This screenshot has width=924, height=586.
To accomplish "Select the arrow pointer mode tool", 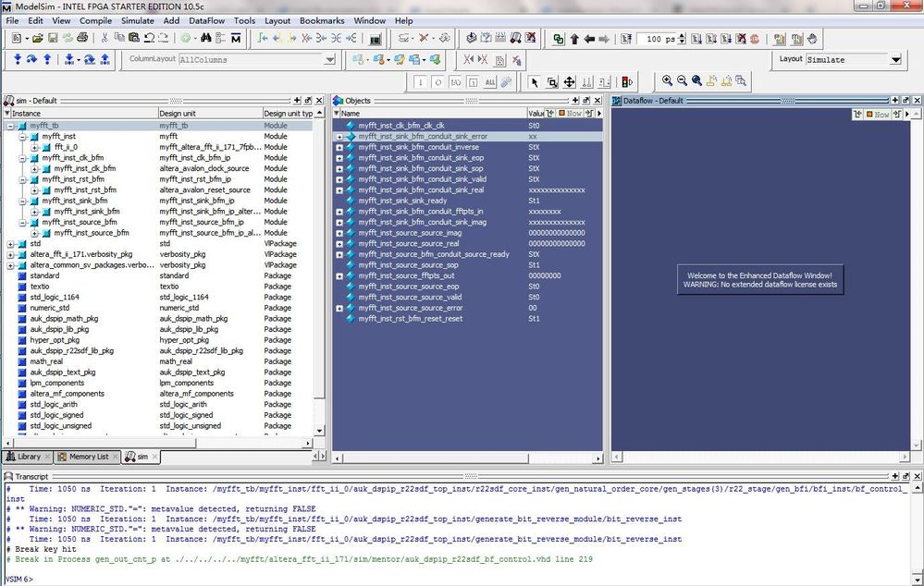I will (535, 82).
